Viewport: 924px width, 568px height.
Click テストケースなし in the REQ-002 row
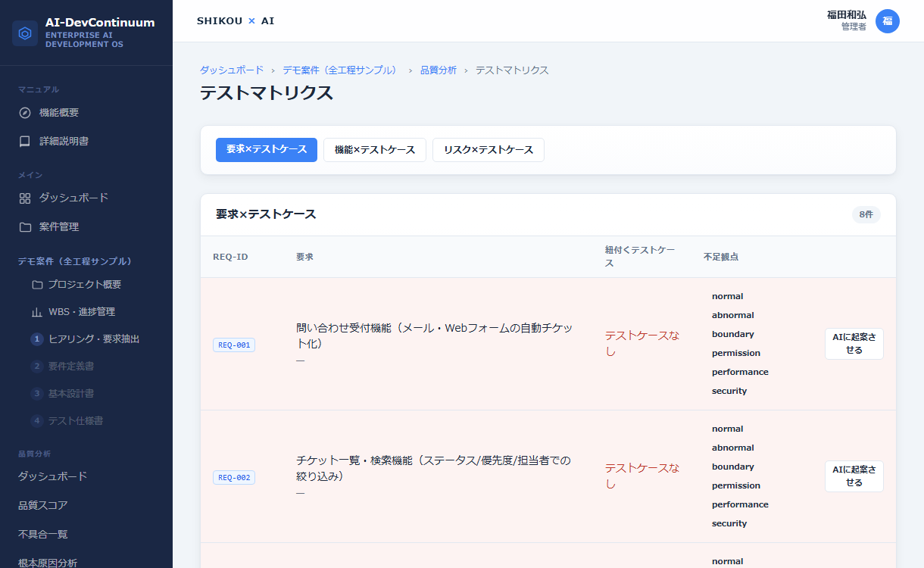pos(642,476)
